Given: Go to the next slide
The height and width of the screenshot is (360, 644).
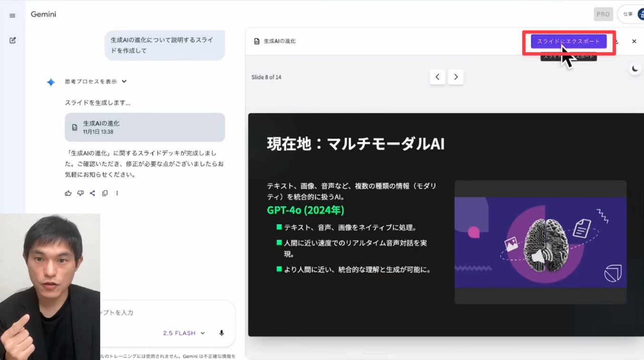Looking at the screenshot, I should coord(456,77).
